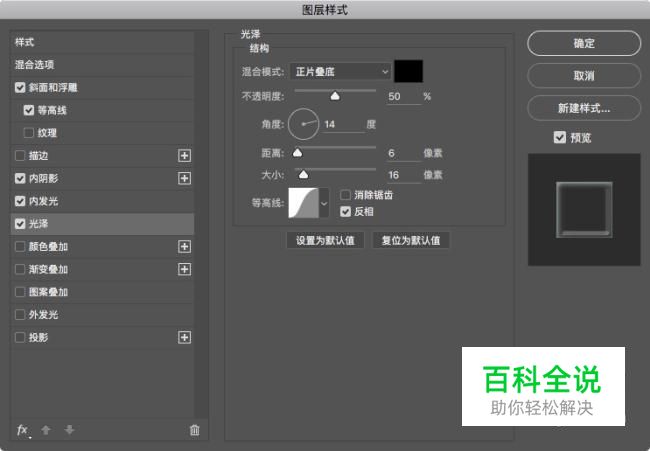Open the 外发光 settings row
The height and width of the screenshot is (451, 650).
point(102,315)
